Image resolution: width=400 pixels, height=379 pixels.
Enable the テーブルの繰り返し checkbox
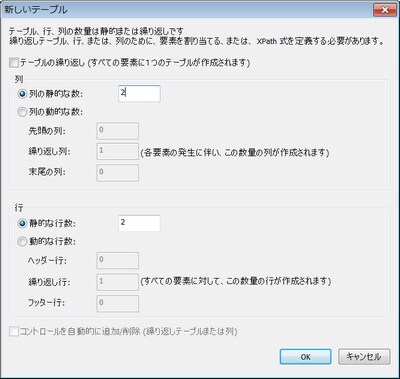click(x=14, y=62)
